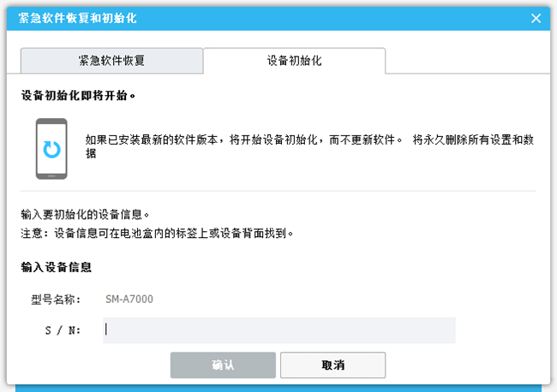Focus the S / N input field

click(x=278, y=330)
